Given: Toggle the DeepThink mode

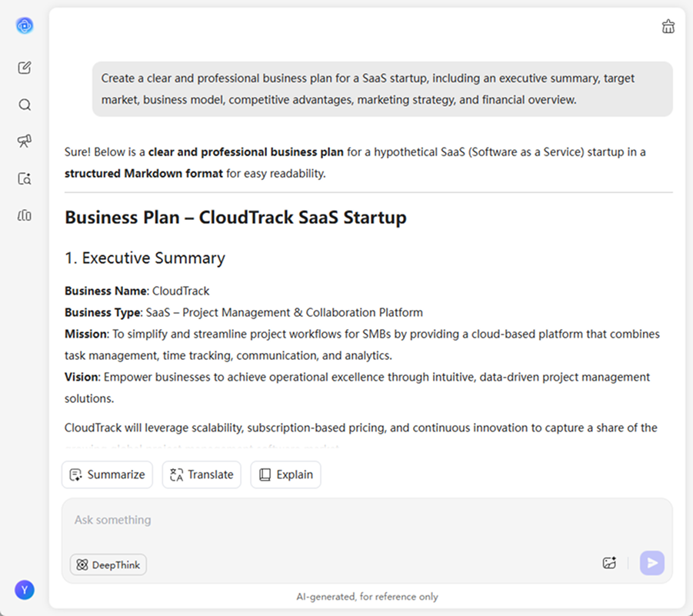Looking at the screenshot, I should click(108, 564).
